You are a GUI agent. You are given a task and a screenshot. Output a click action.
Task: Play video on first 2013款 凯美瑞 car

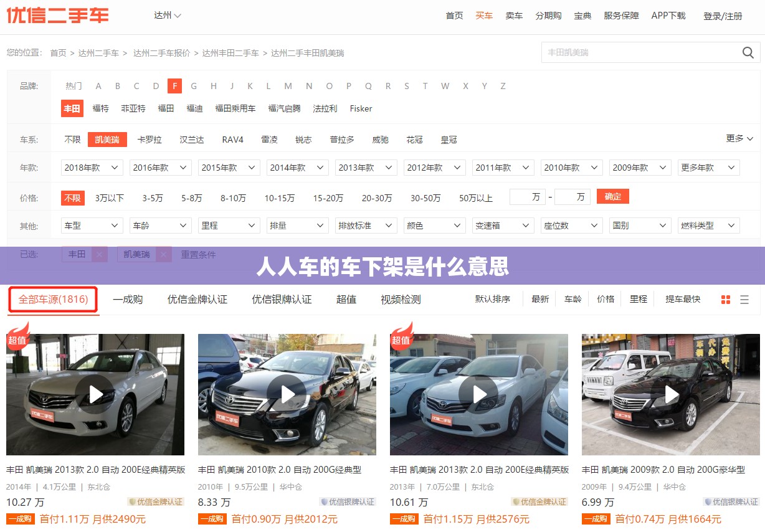click(95, 394)
